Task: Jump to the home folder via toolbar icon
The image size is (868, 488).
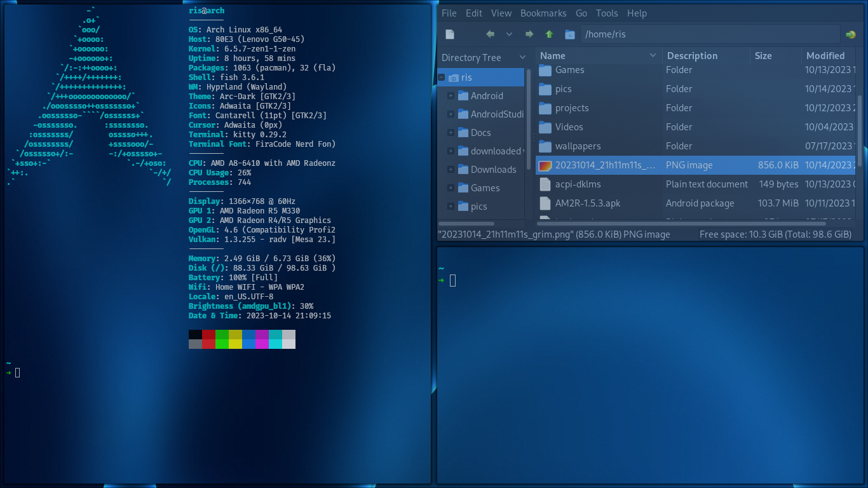Action: (x=570, y=34)
